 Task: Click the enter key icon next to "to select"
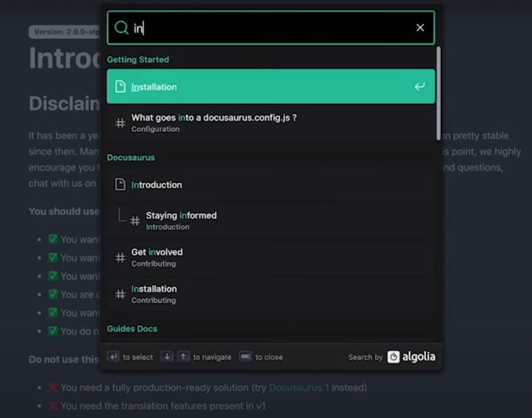(113, 356)
